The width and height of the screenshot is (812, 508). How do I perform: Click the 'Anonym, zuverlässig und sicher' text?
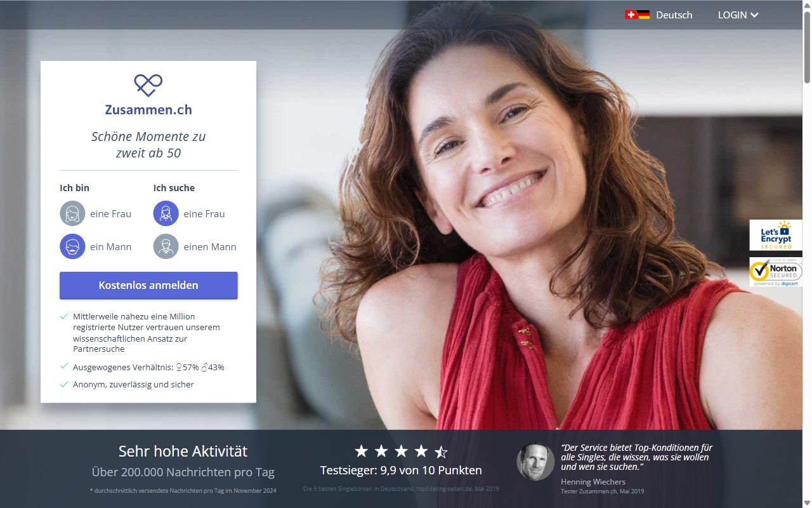pos(133,384)
